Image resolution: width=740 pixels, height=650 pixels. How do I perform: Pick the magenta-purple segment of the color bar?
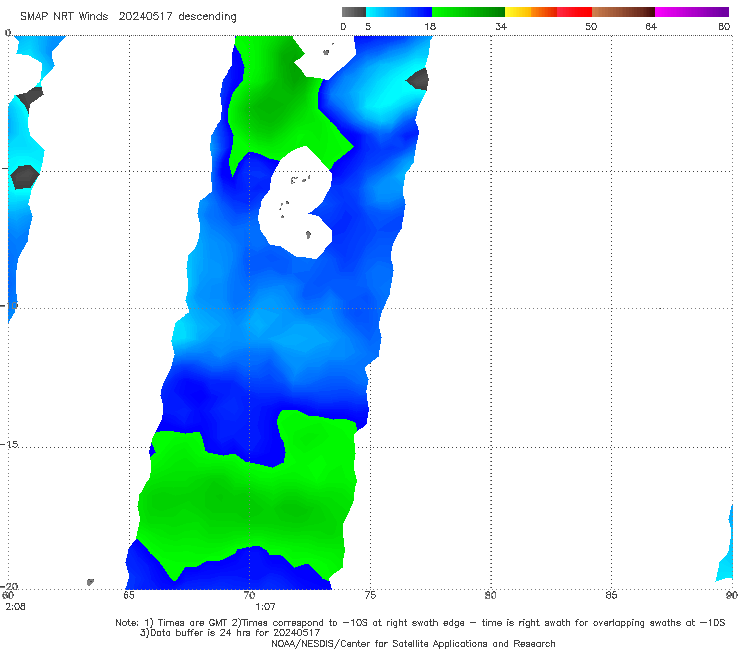coord(692,12)
